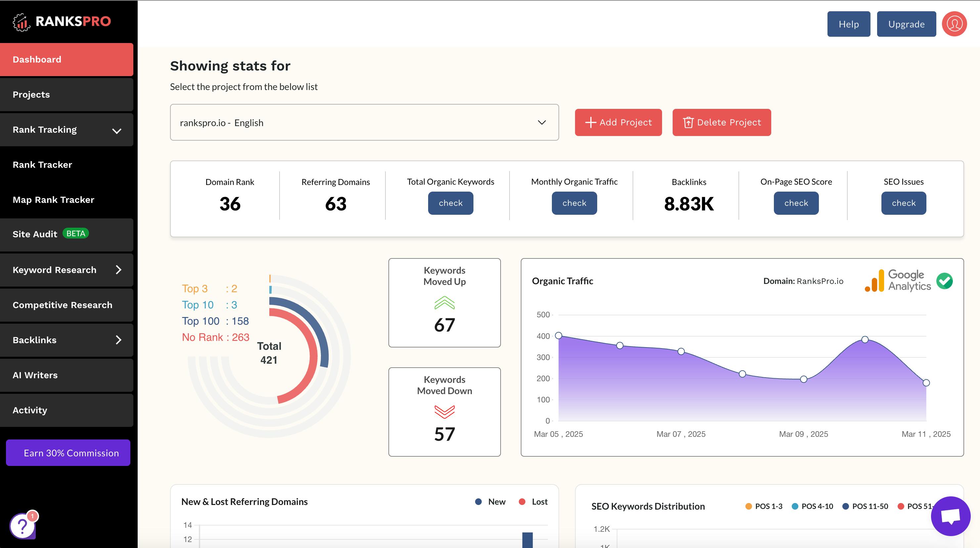Click the question mark help widget
This screenshot has height=548, width=980.
23,525
